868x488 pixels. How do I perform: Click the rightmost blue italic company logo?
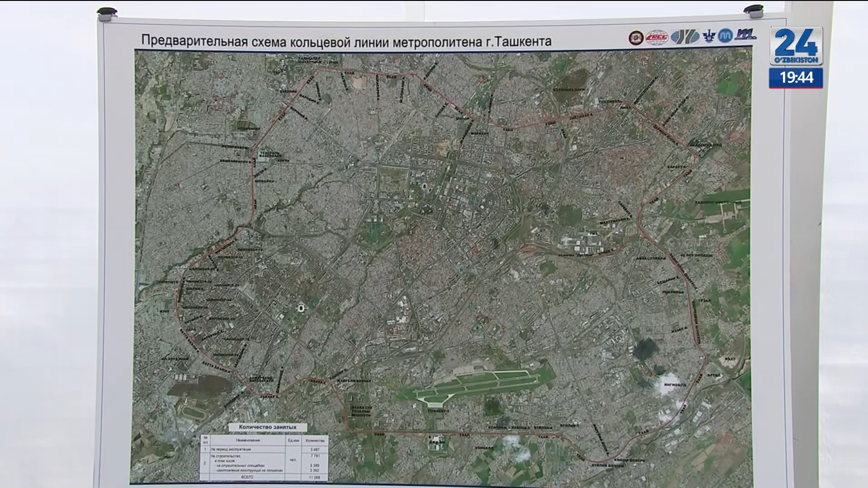coord(745,35)
